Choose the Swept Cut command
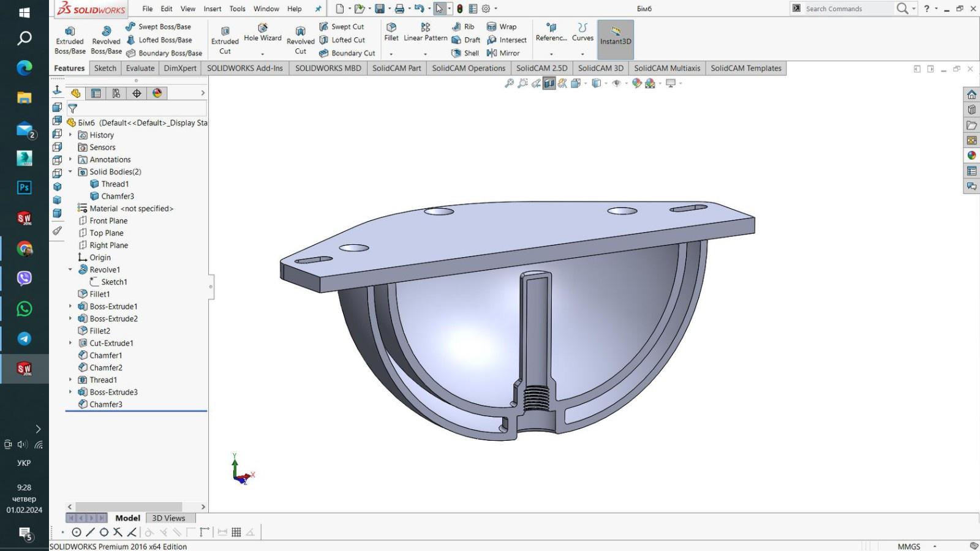The width and height of the screenshot is (980, 551). (341, 26)
